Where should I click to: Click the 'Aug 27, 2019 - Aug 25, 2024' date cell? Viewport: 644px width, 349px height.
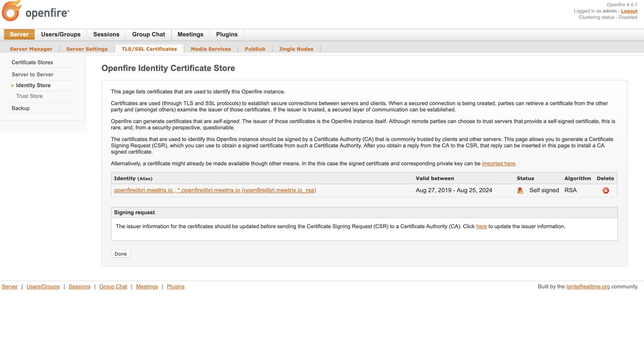click(454, 190)
